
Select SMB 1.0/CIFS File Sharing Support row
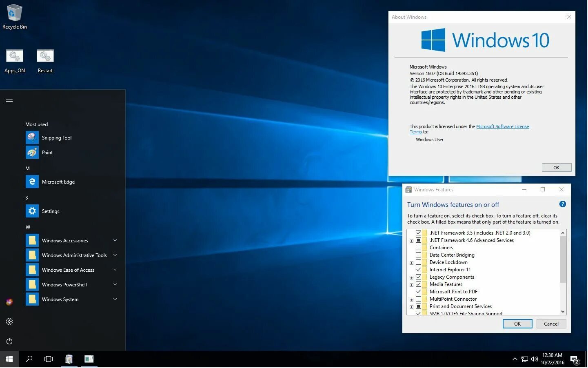(x=466, y=313)
